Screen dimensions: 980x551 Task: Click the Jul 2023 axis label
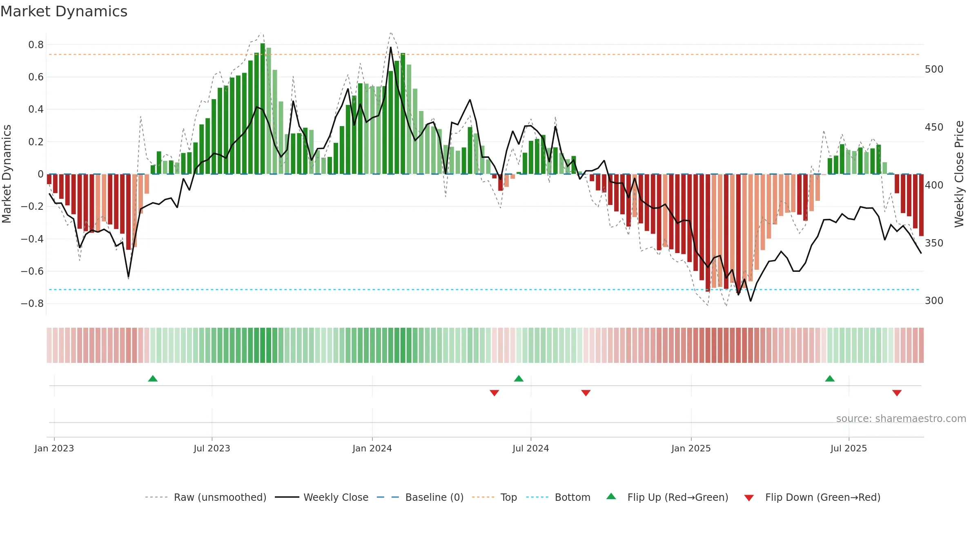tap(212, 448)
